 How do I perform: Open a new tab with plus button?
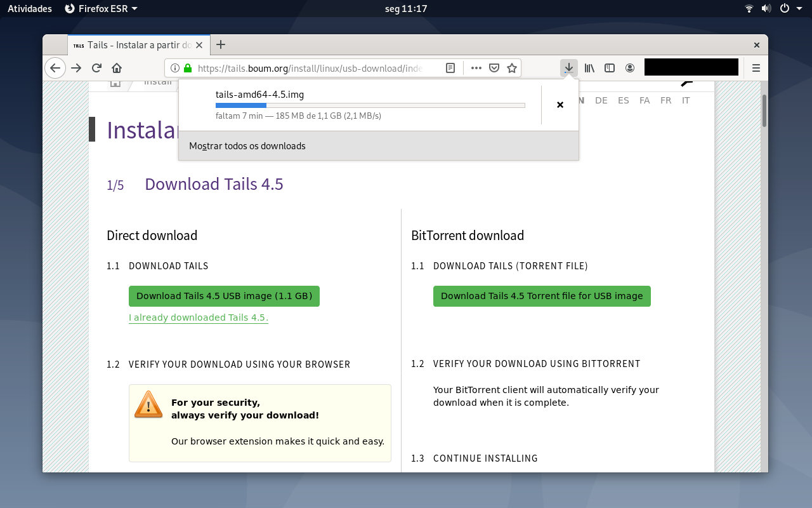click(x=221, y=44)
